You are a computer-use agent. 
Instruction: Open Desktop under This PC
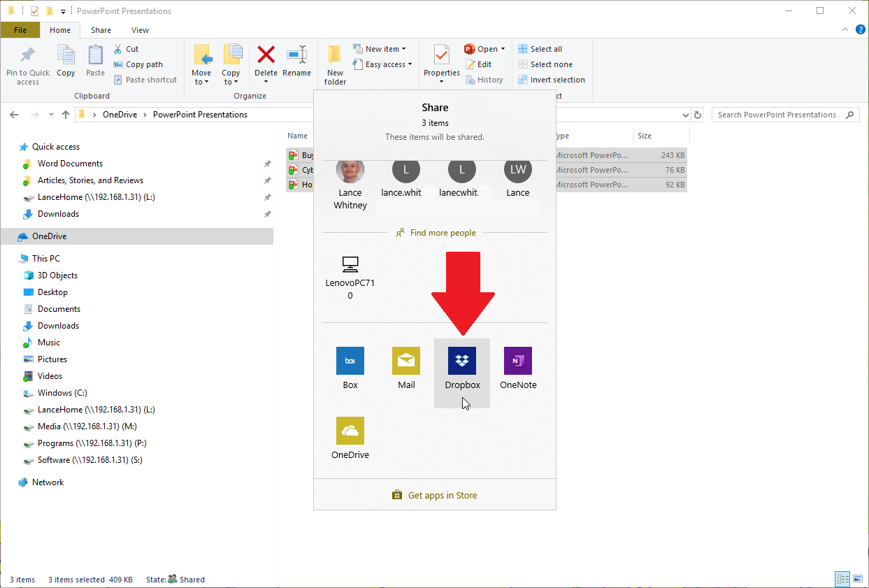[x=52, y=292]
